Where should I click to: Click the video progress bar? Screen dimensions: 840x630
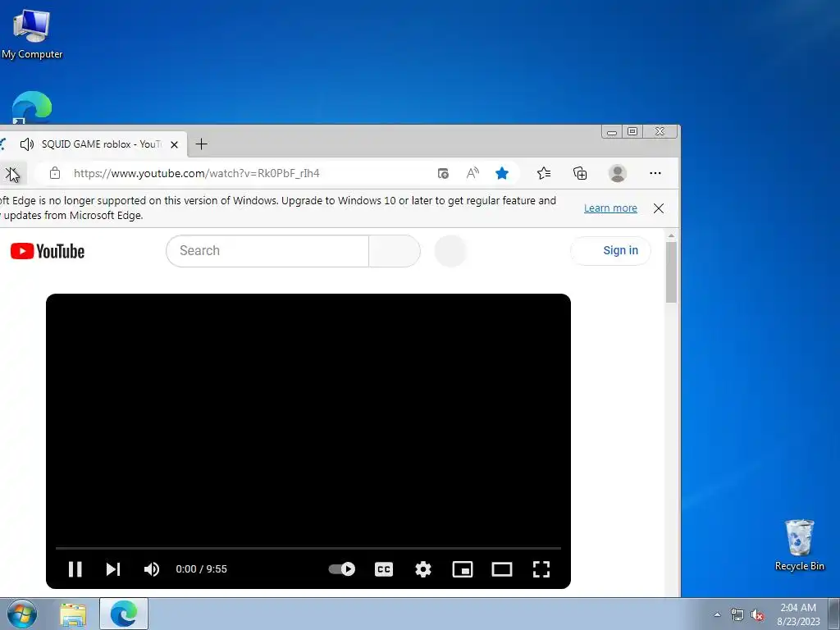[x=308, y=548]
